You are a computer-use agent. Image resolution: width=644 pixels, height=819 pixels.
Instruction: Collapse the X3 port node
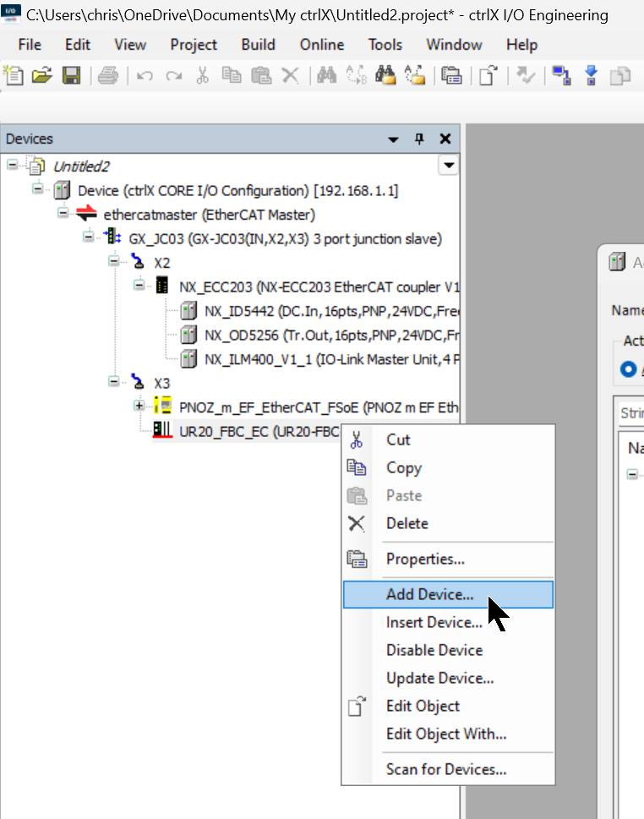113,381
